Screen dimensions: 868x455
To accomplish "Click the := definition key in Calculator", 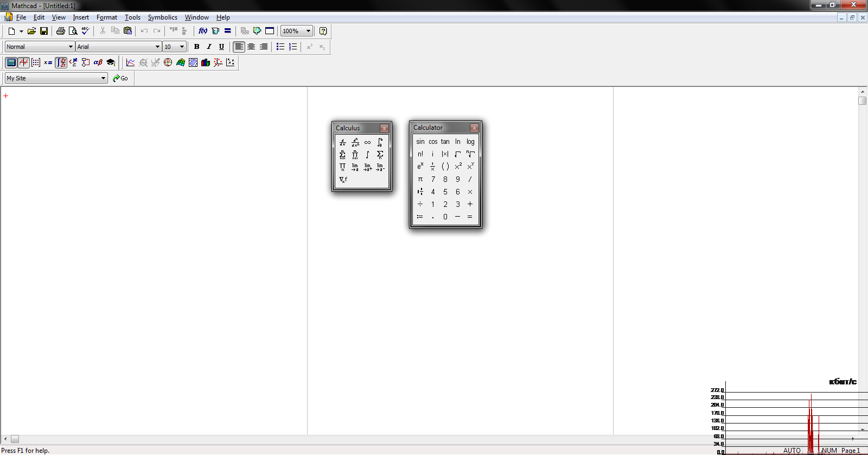I will point(420,217).
